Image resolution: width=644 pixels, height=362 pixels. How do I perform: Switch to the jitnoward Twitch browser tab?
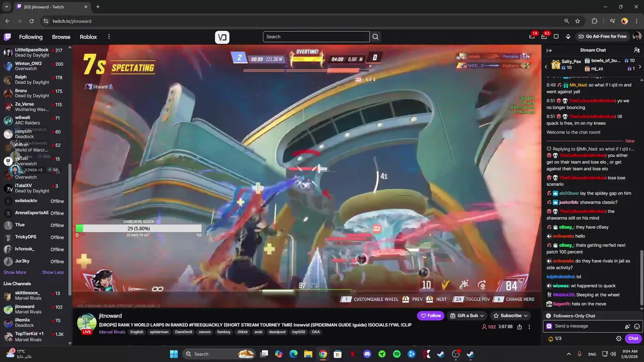tap(52, 7)
